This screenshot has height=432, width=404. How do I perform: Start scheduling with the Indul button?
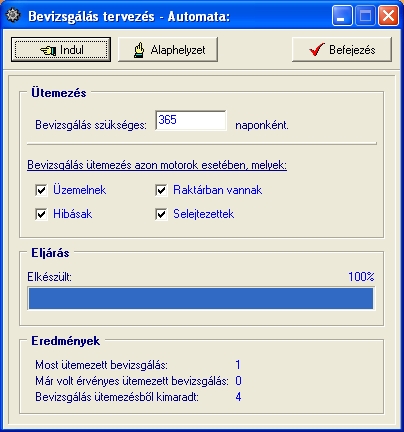tap(61, 50)
